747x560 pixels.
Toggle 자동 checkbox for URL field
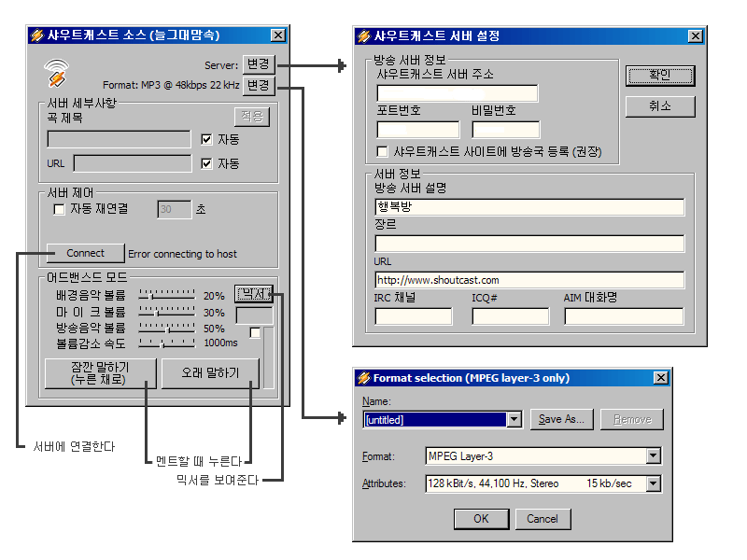tap(206, 164)
